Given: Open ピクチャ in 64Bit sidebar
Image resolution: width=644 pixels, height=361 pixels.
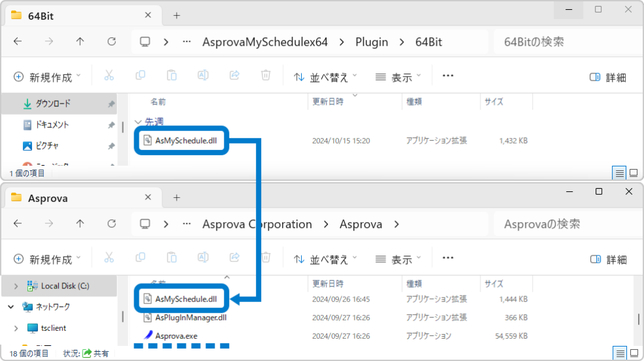Looking at the screenshot, I should tap(60, 145).
